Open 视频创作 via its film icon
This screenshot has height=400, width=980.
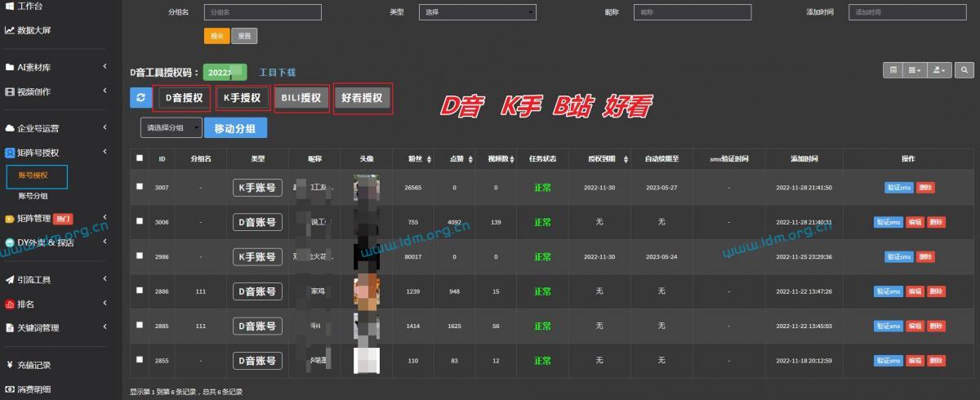click(x=10, y=91)
